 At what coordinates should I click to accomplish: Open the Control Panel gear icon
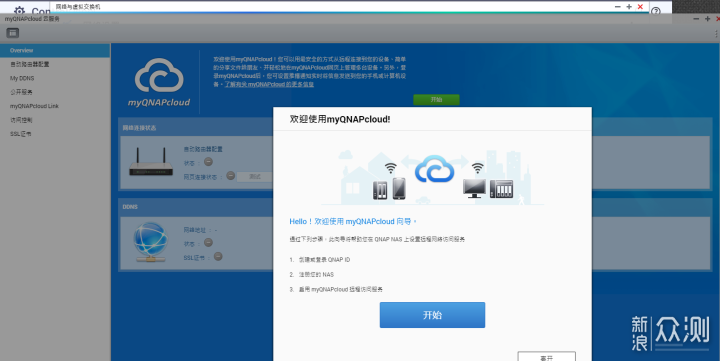coord(19,10)
